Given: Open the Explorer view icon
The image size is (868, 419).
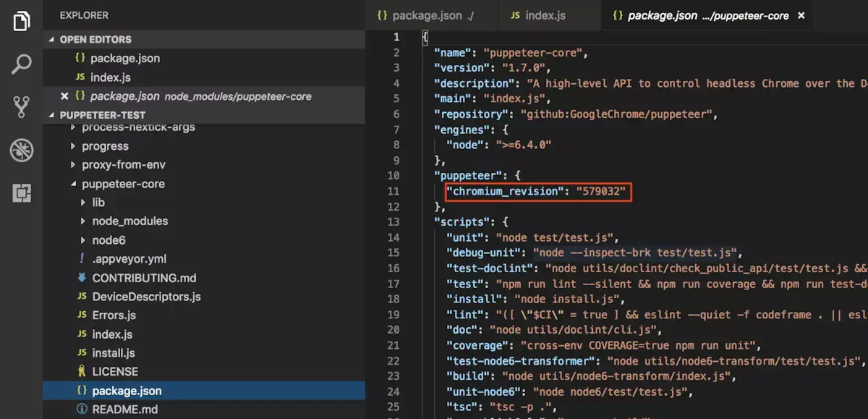Looking at the screenshot, I should click(x=22, y=20).
